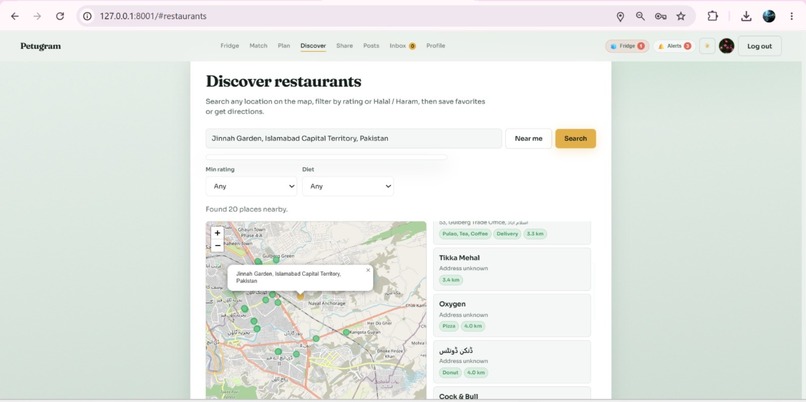Image resolution: width=806 pixels, height=402 pixels.
Task: Open the Tikka Mehal restaurant card
Action: click(x=512, y=269)
